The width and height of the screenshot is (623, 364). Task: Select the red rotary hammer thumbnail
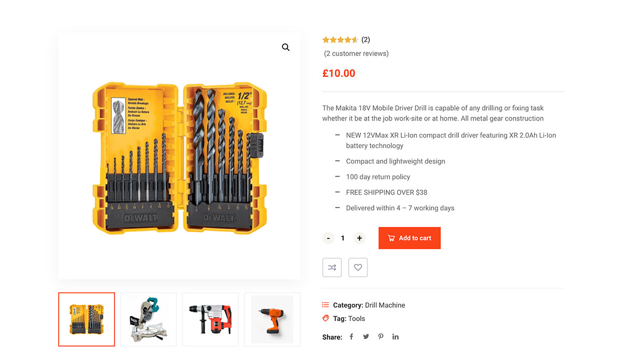click(210, 319)
